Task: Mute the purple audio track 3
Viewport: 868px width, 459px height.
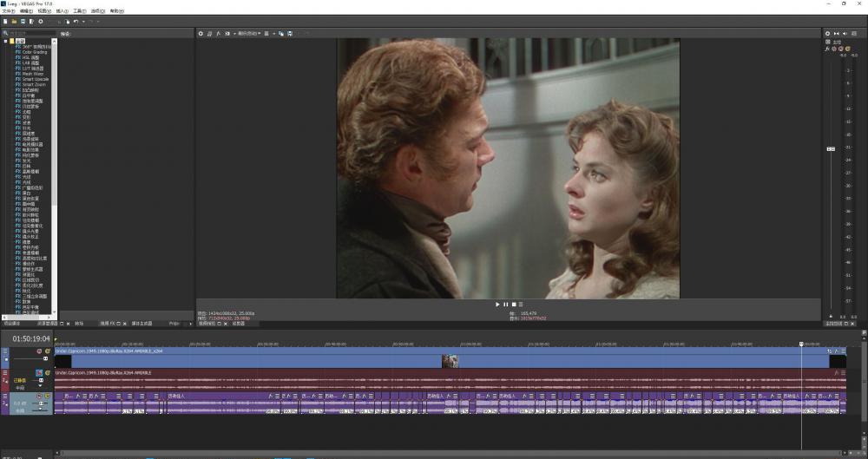Action: 39,397
